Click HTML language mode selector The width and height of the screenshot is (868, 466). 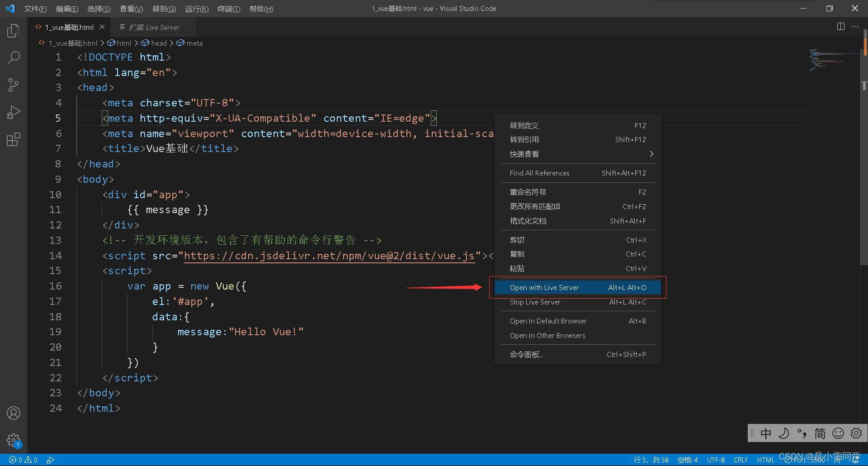coord(765,460)
